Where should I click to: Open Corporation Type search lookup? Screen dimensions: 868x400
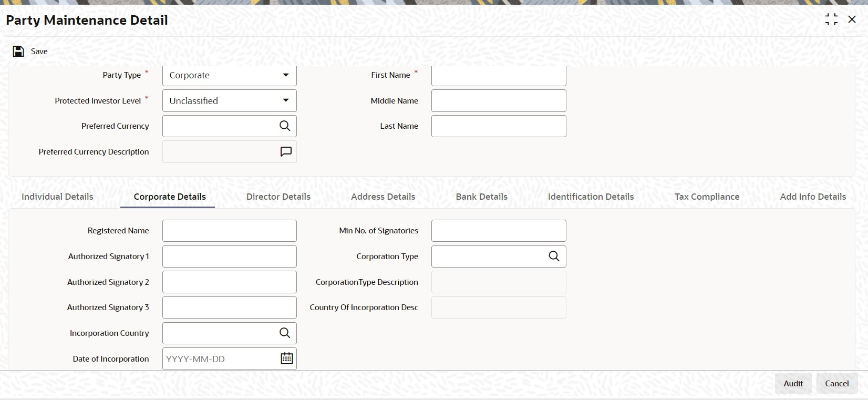point(554,257)
